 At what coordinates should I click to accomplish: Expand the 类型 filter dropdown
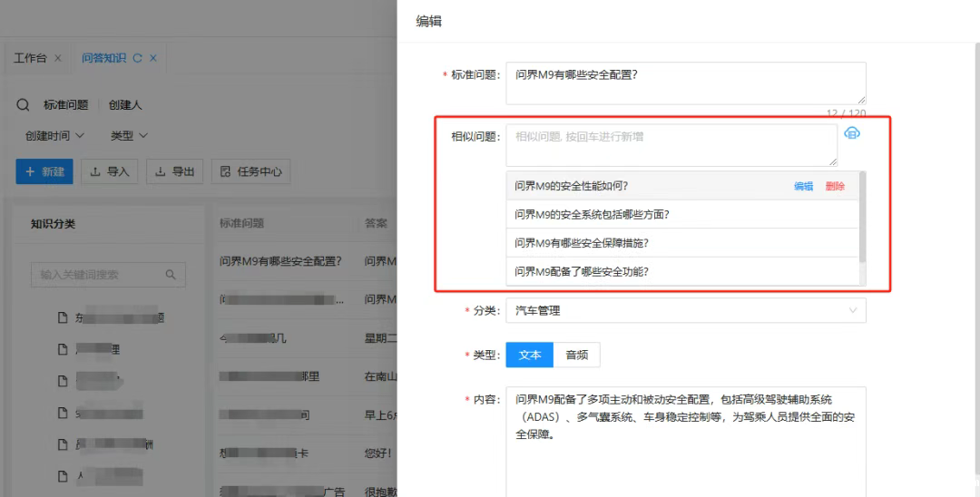(x=129, y=135)
